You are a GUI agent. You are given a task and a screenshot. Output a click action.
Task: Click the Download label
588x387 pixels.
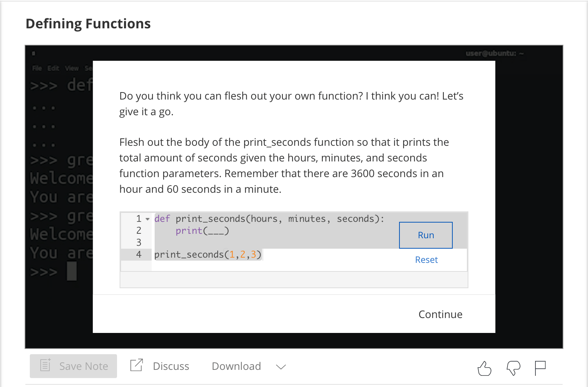tap(236, 366)
